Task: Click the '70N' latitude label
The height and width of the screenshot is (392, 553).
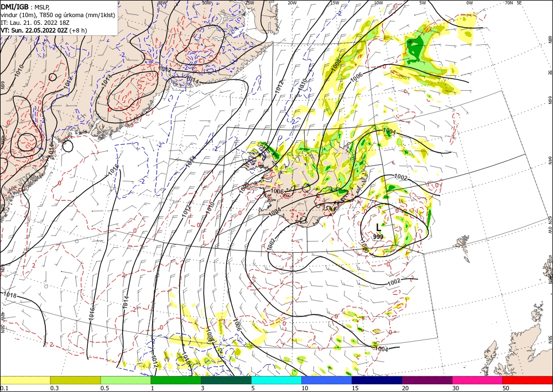Action: [509, 3]
